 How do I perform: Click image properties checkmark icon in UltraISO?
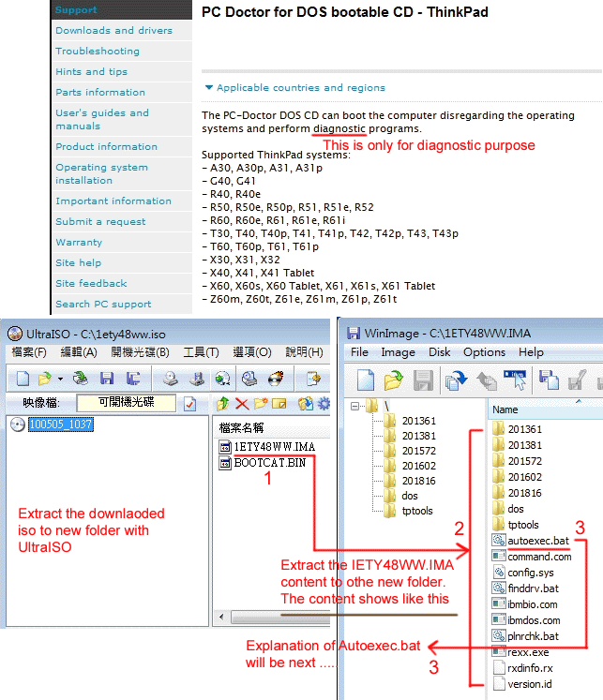pos(189,404)
